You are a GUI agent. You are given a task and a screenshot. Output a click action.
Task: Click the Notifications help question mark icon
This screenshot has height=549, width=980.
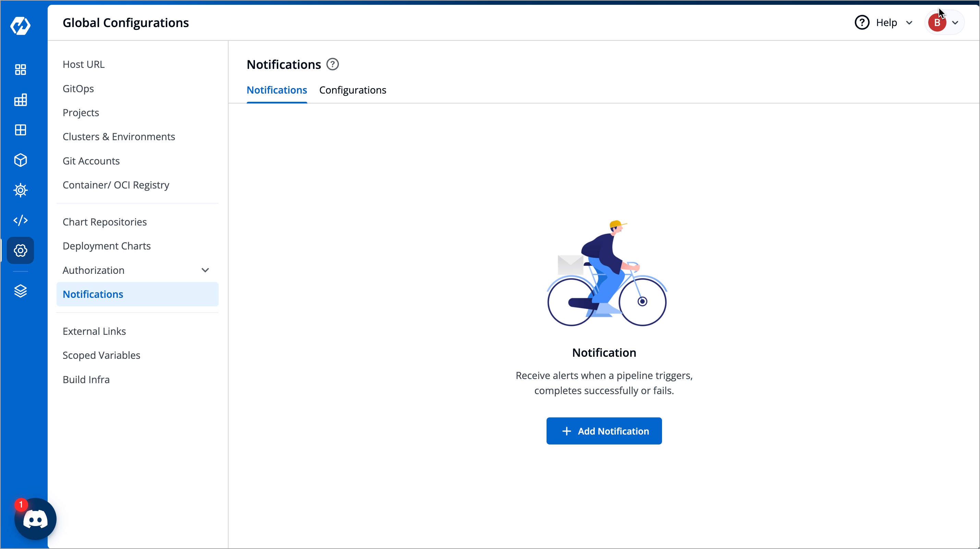[x=332, y=64]
